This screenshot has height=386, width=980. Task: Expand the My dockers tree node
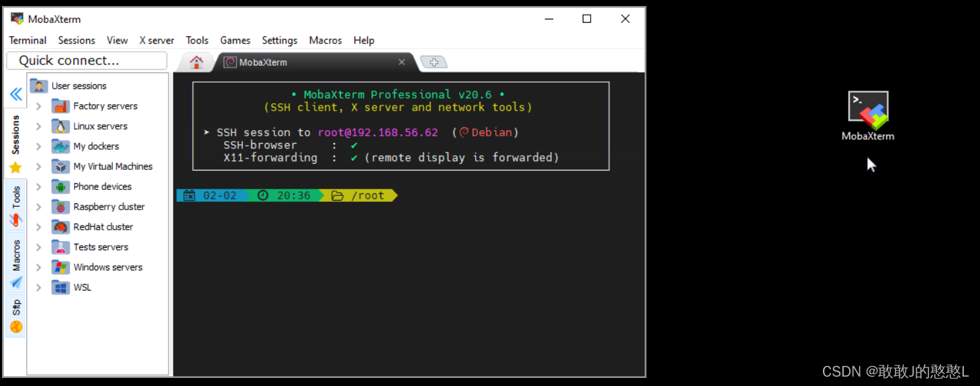pos(39,146)
